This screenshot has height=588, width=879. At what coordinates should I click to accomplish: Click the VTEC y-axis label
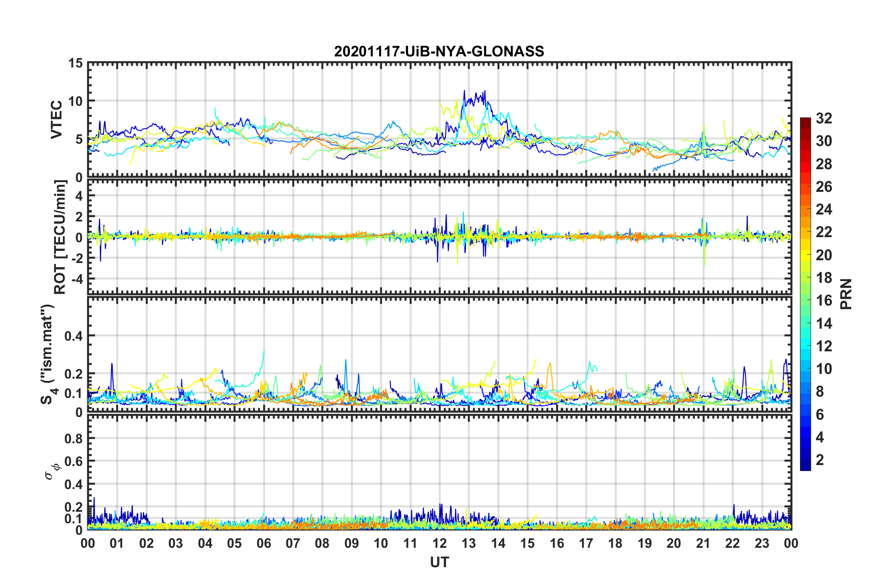[56, 119]
